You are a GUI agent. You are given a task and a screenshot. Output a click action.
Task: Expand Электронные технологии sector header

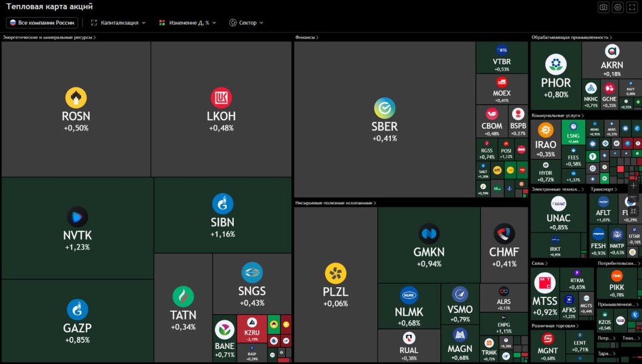(x=559, y=189)
